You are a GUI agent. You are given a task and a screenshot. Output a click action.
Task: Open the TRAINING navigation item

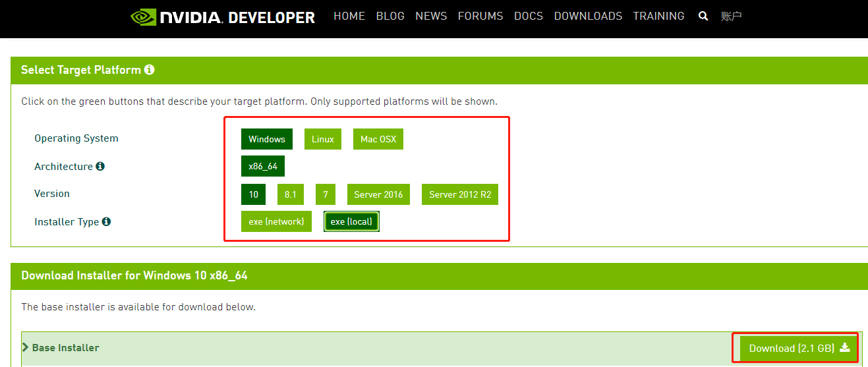tap(658, 16)
